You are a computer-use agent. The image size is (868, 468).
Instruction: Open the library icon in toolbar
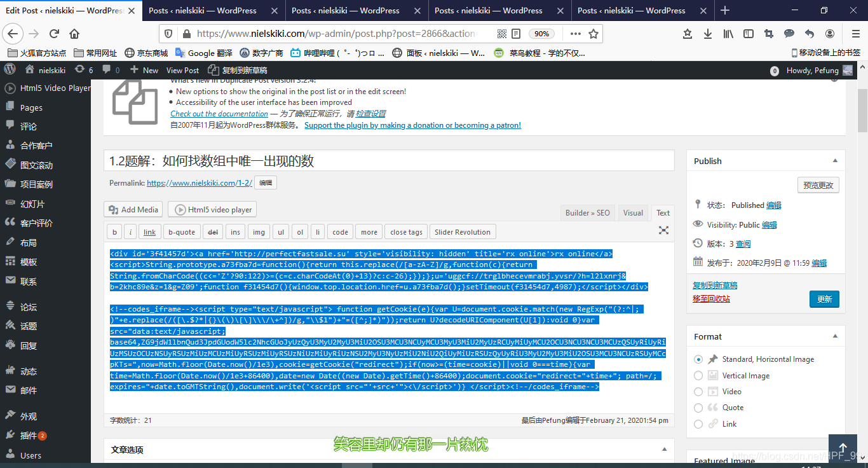(x=728, y=34)
